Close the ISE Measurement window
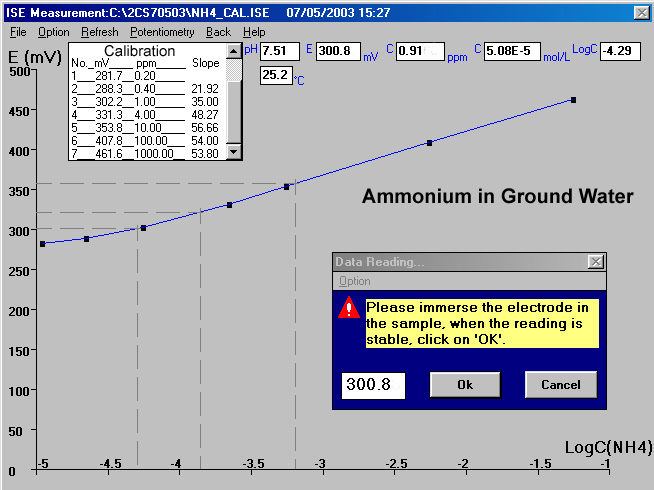 [x=641, y=13]
